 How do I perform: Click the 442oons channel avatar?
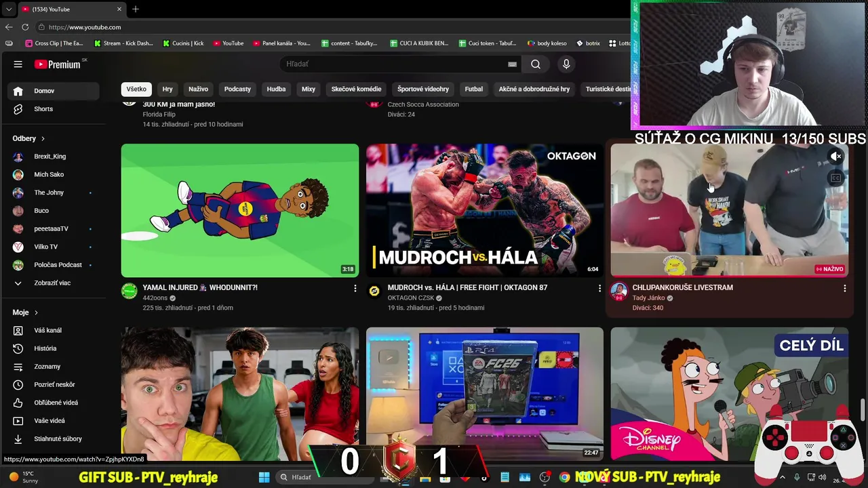[x=129, y=291]
